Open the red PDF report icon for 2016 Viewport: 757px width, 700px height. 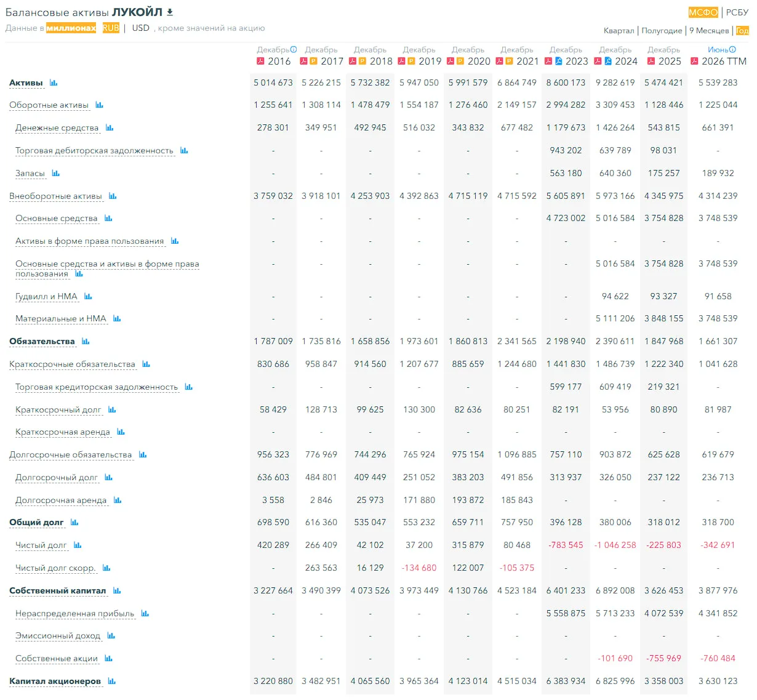point(260,61)
